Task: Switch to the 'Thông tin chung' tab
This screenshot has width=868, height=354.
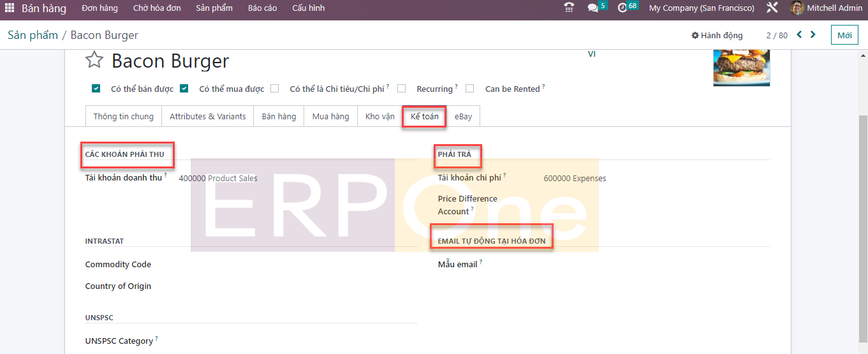Action: tap(123, 117)
